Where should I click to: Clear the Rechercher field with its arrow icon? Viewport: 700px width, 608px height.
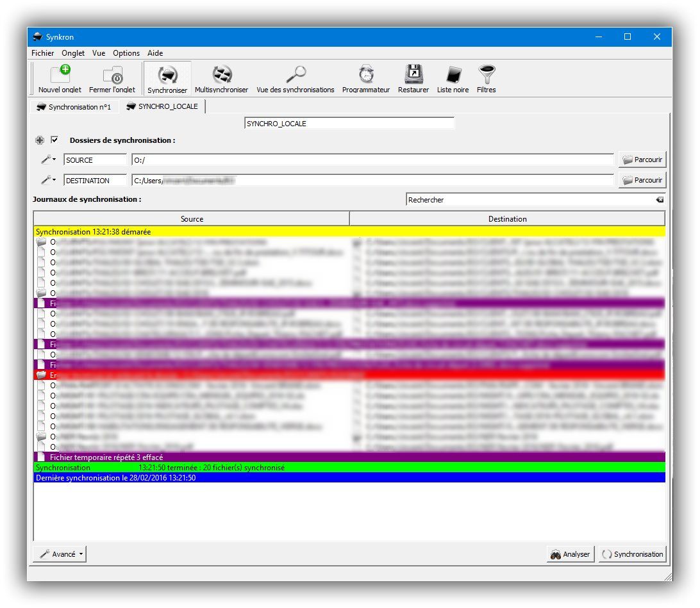660,200
